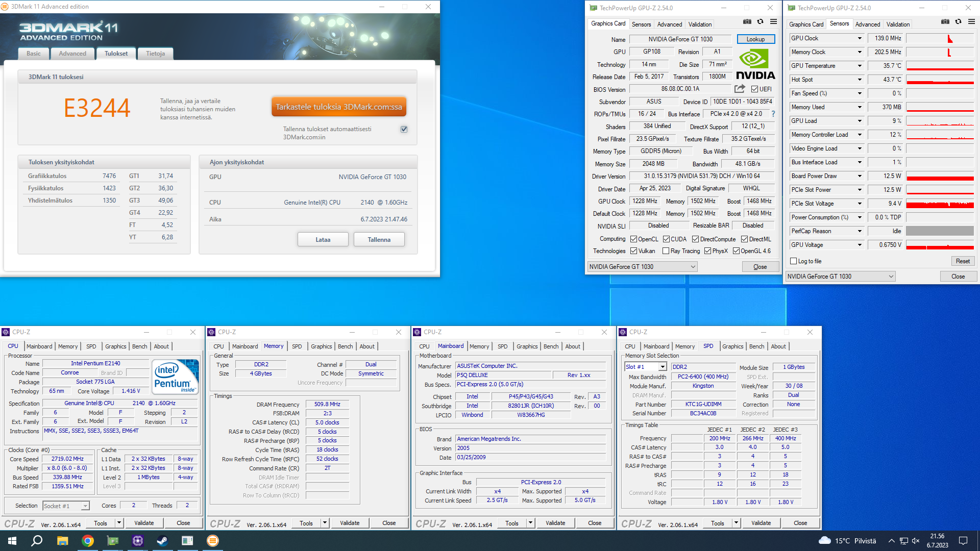Open taskbar Search icon

[37, 541]
